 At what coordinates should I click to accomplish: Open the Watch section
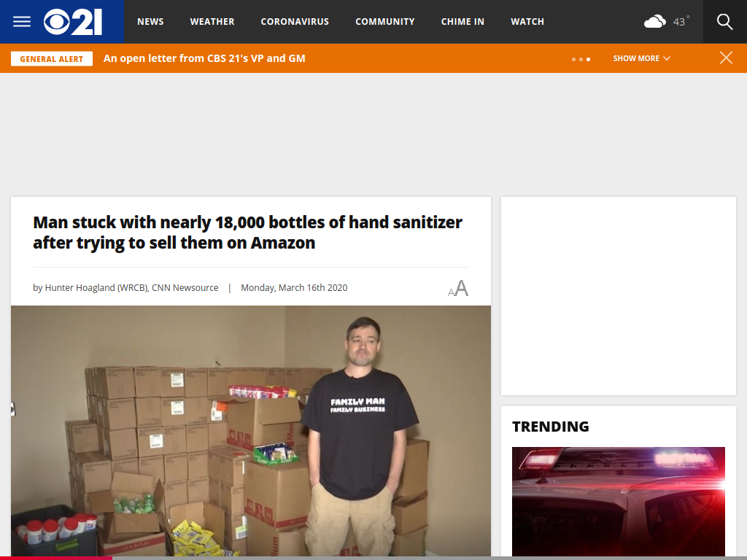[x=527, y=21]
